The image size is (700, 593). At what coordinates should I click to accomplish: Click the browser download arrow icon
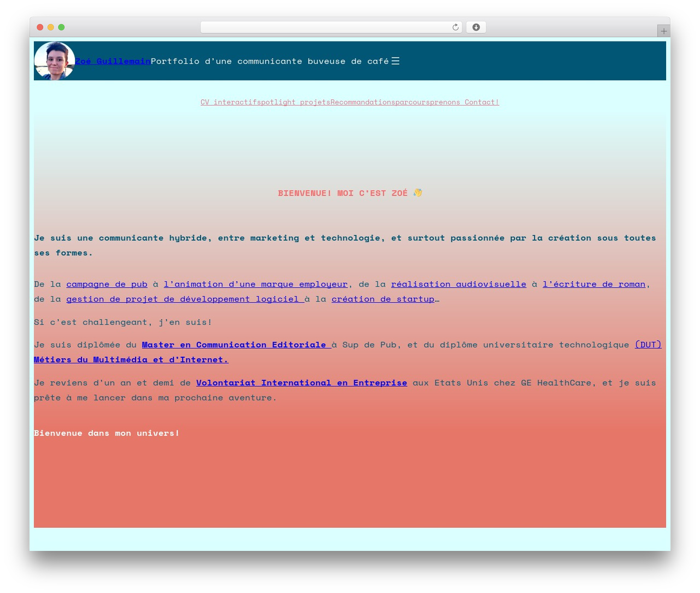point(476,27)
